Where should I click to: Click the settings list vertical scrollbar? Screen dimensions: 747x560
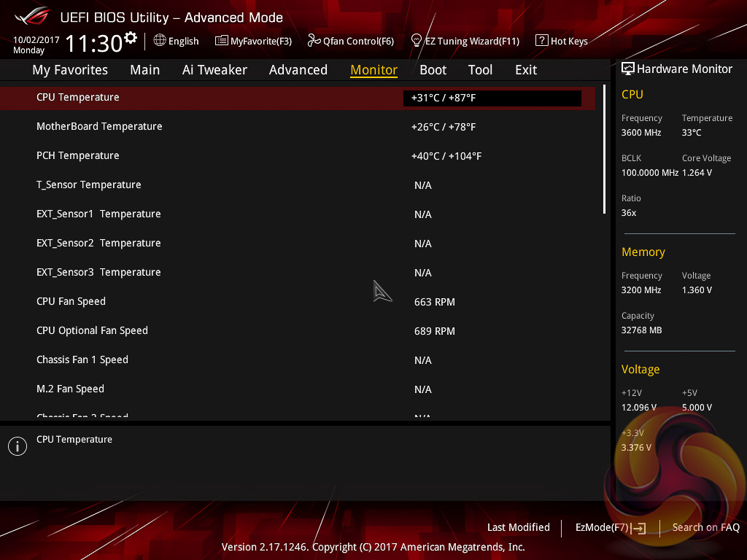[x=605, y=149]
